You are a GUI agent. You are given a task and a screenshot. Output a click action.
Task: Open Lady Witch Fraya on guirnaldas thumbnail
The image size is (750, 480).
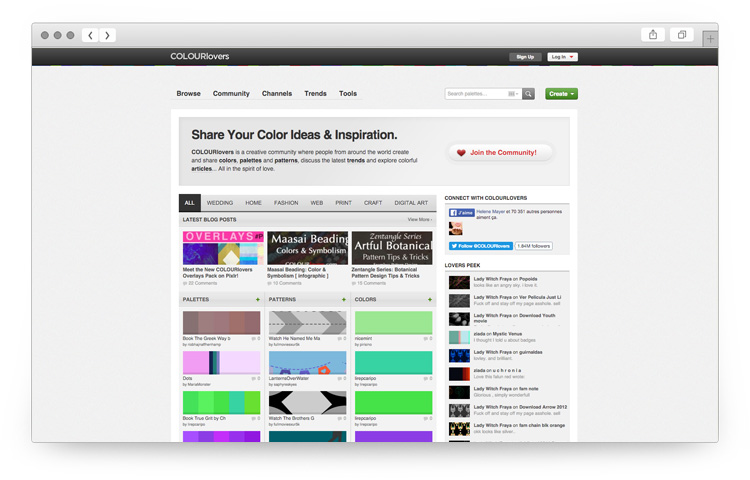coord(459,356)
